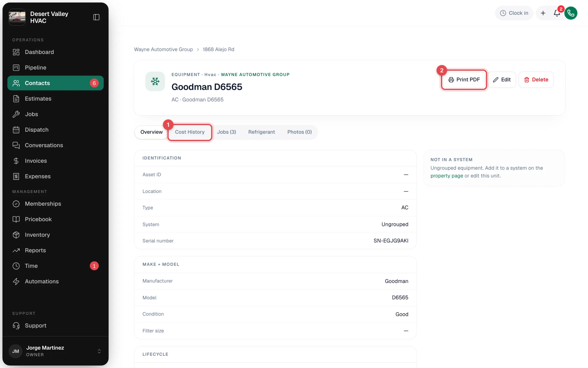Open WAYNE AUTOMOTIVE GROUP header link
The height and width of the screenshot is (368, 588).
tap(255, 75)
